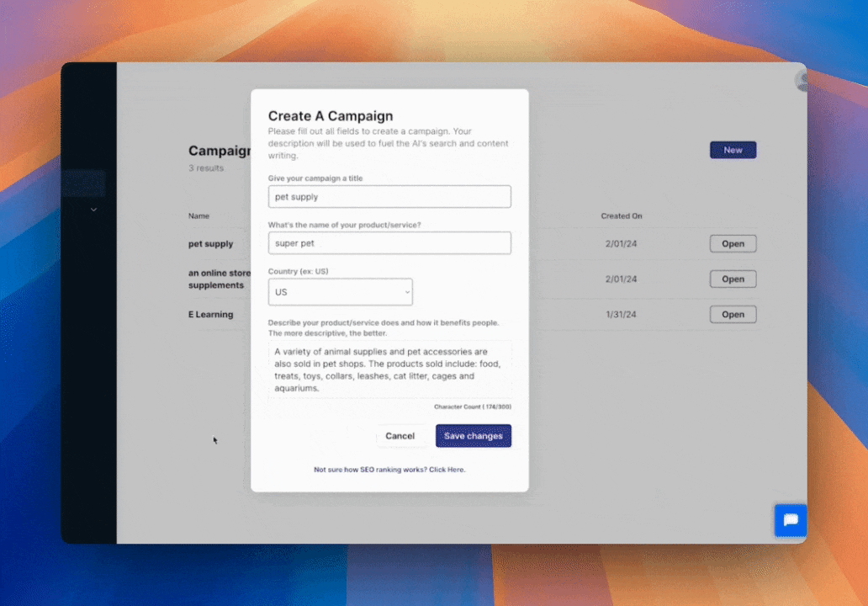Click the Name column header
Image resolution: width=868 pixels, height=606 pixels.
click(198, 216)
